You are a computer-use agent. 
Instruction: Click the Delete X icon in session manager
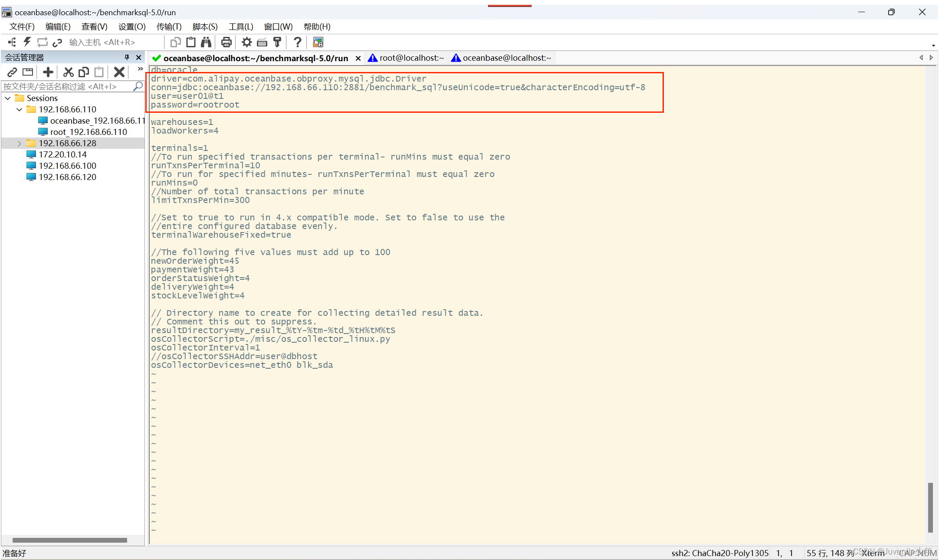pos(119,72)
